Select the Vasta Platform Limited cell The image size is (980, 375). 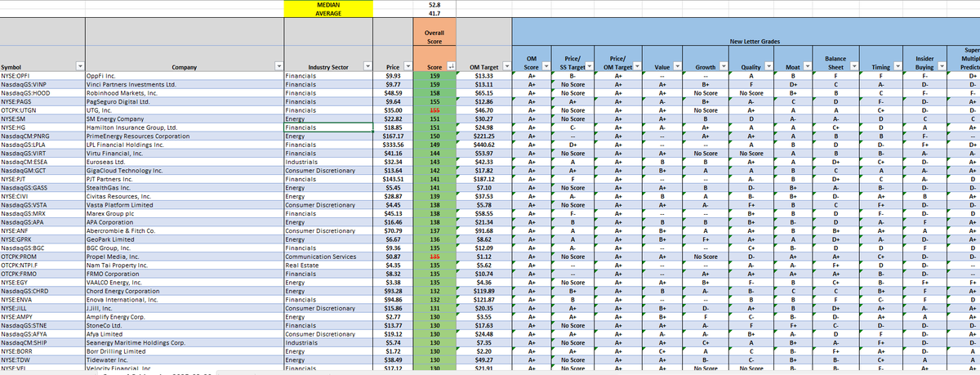pos(184,204)
